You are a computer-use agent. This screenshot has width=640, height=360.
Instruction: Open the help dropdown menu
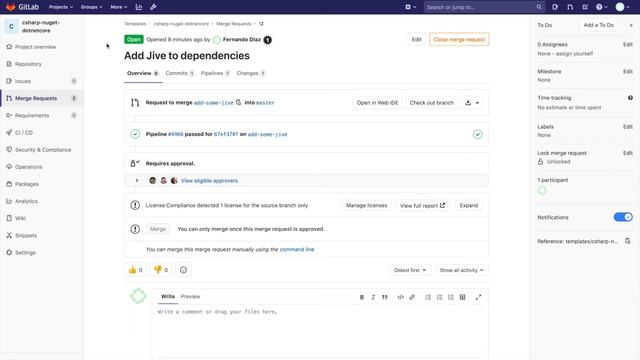click(601, 7)
